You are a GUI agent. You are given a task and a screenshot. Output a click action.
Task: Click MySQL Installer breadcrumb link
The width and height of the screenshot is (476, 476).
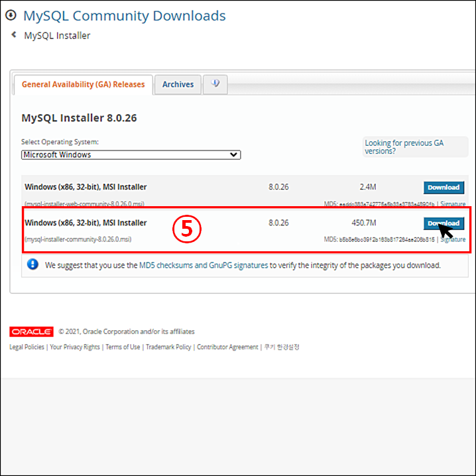(57, 36)
